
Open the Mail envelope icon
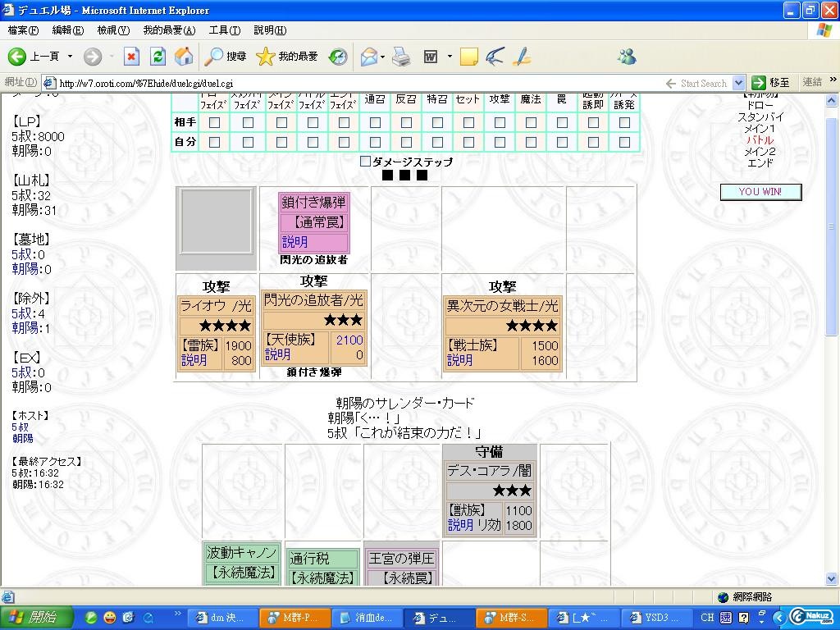368,57
